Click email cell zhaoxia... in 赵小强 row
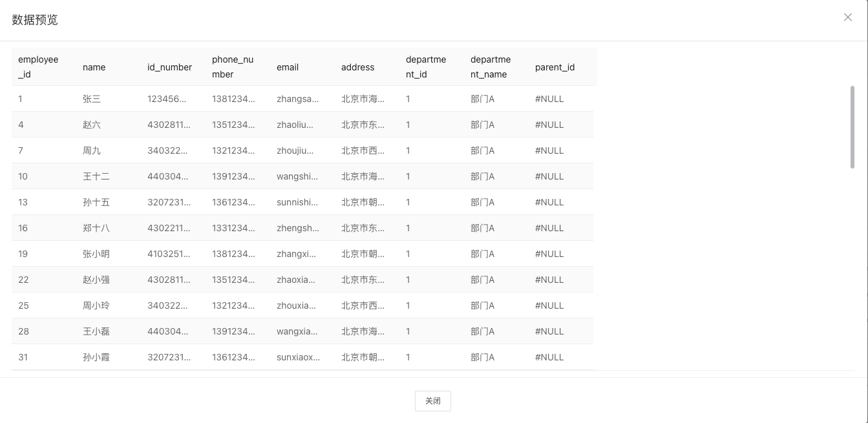The height and width of the screenshot is (423, 868). [x=296, y=280]
